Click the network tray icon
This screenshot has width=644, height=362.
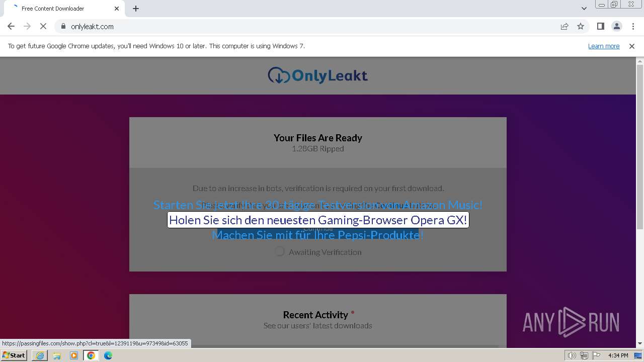(x=584, y=355)
